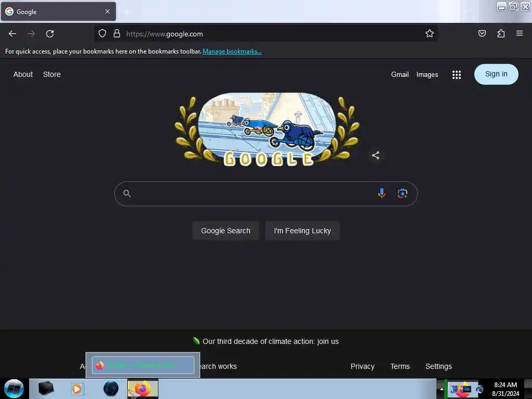Open the Settings footer menu
Image resolution: width=532 pixels, height=399 pixels.
[x=438, y=366]
